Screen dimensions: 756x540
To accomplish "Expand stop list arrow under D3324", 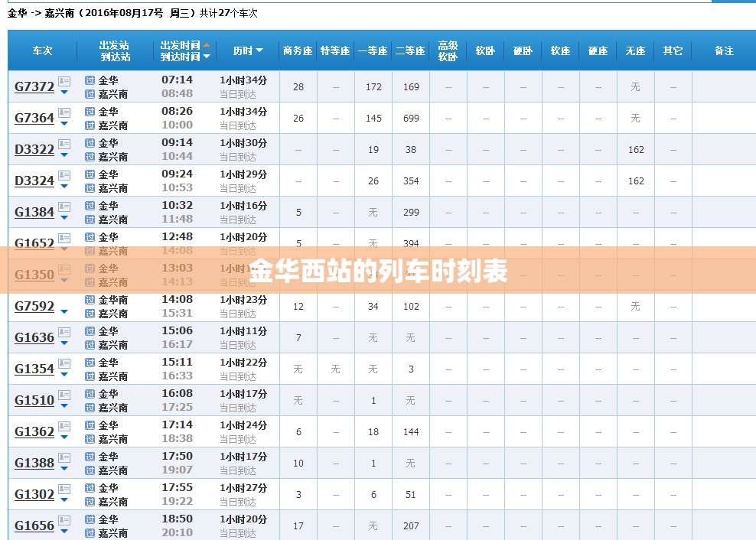I will click(x=64, y=186).
